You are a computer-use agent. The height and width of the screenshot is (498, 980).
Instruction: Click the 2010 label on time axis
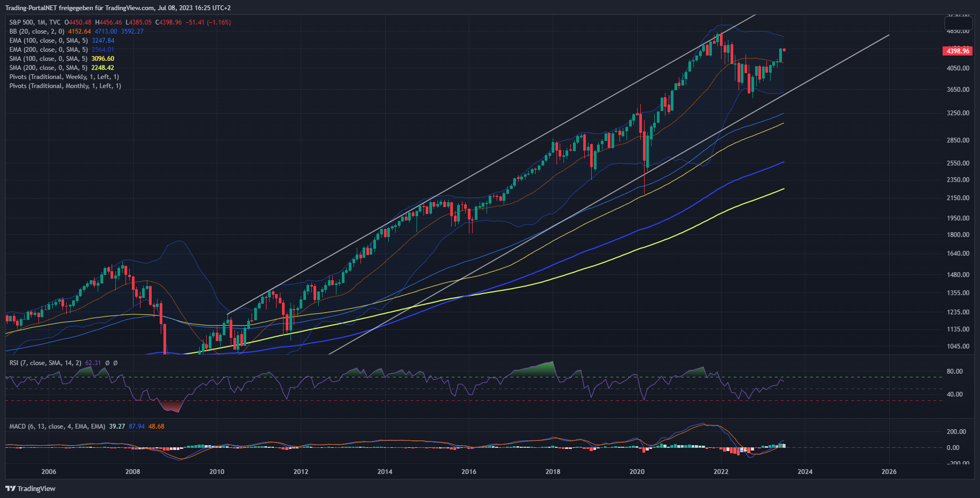(x=217, y=471)
